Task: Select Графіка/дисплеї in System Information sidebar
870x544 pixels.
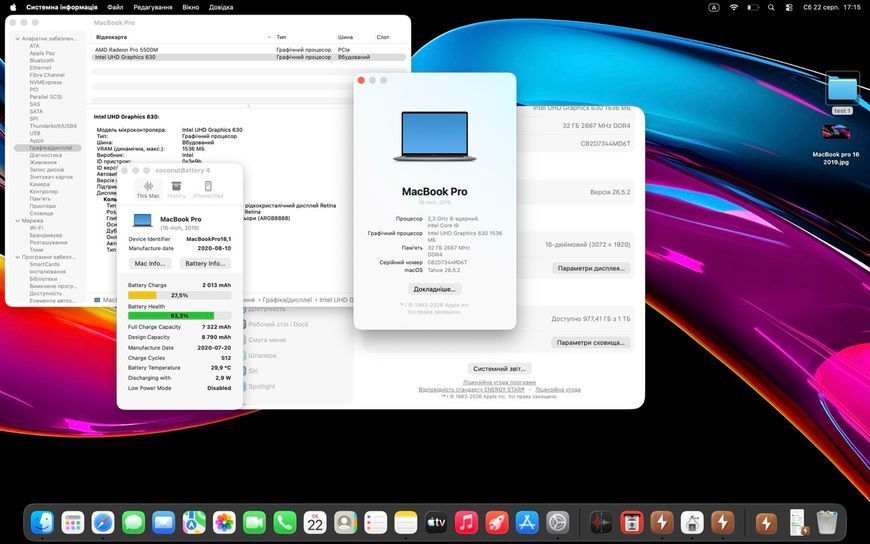Action: 48,148
